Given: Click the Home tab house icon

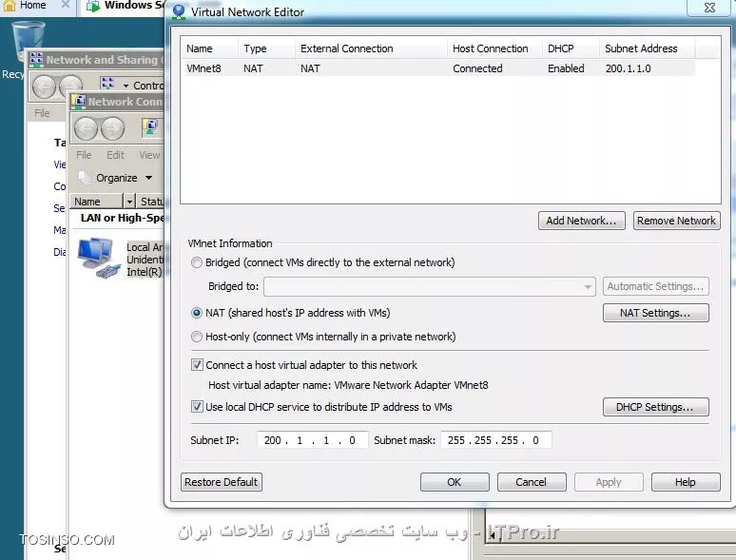Looking at the screenshot, I should point(10,5).
